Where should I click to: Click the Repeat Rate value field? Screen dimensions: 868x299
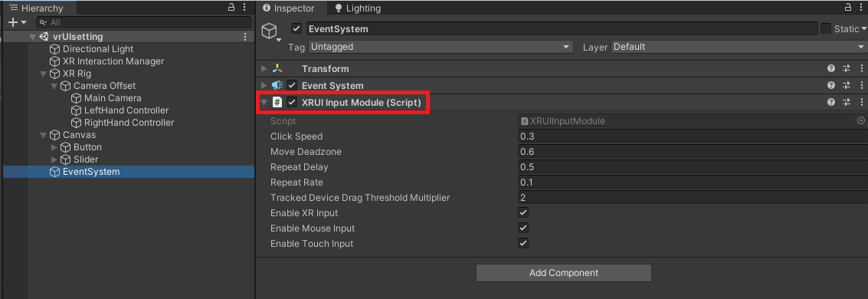pos(693,182)
